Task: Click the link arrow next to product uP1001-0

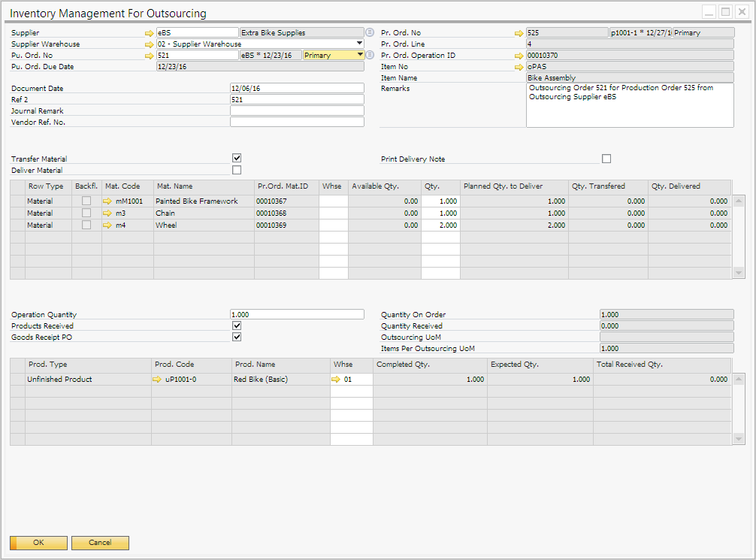Action: pyautogui.click(x=157, y=380)
